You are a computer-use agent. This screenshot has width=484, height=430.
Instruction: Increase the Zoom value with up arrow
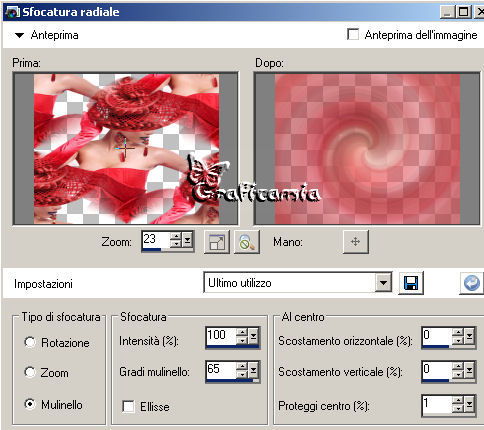coord(176,236)
